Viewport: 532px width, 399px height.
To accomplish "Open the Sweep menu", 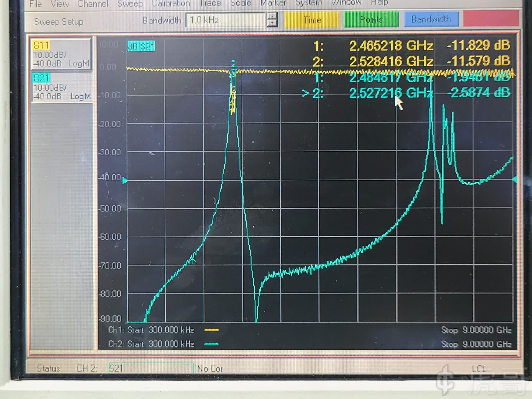I will point(130,4).
